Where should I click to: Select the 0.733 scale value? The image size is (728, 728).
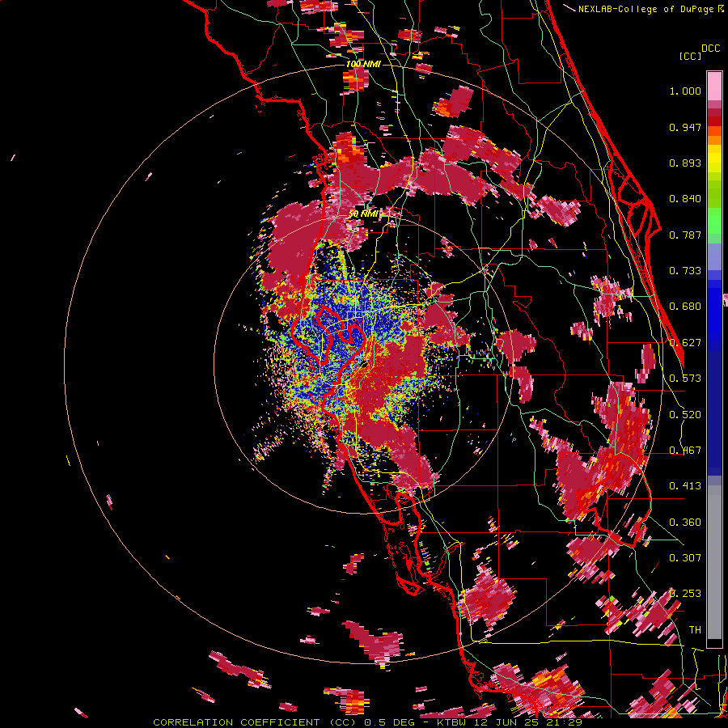pyautogui.click(x=685, y=271)
